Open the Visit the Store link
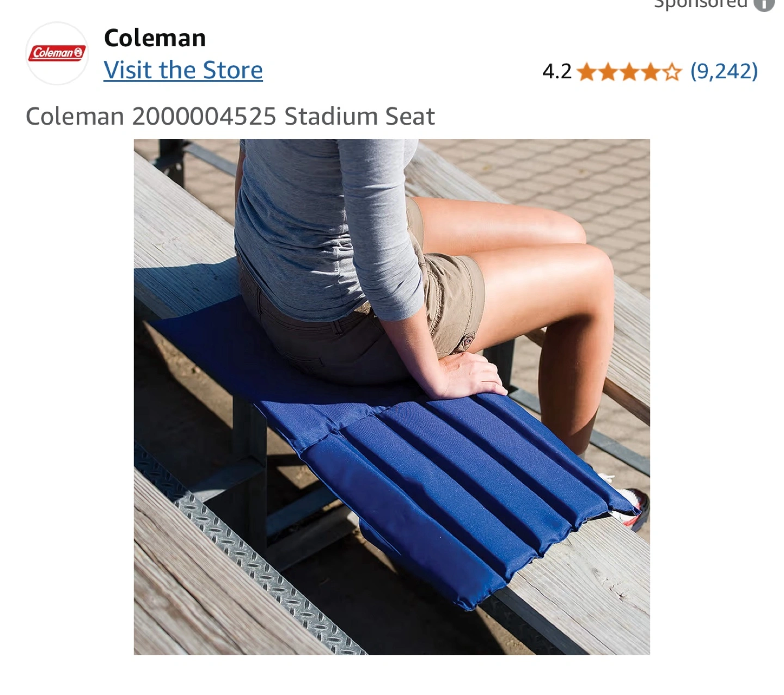This screenshot has height=695, width=784. coord(183,70)
